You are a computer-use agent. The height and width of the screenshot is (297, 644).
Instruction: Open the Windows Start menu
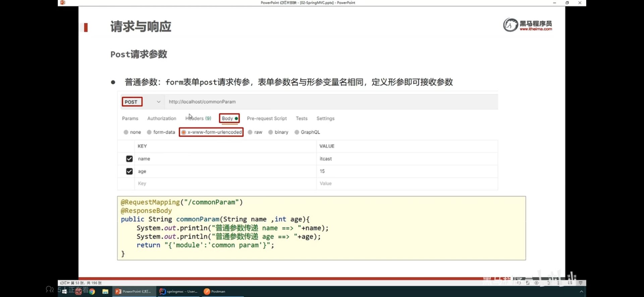click(64, 292)
